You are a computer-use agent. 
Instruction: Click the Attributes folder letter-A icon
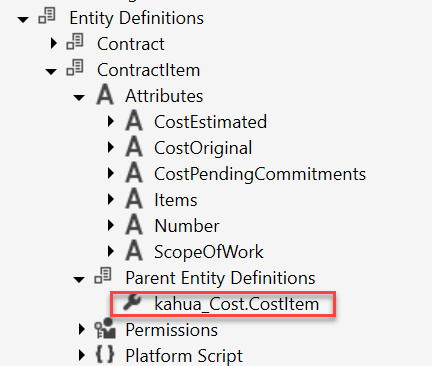coord(105,95)
